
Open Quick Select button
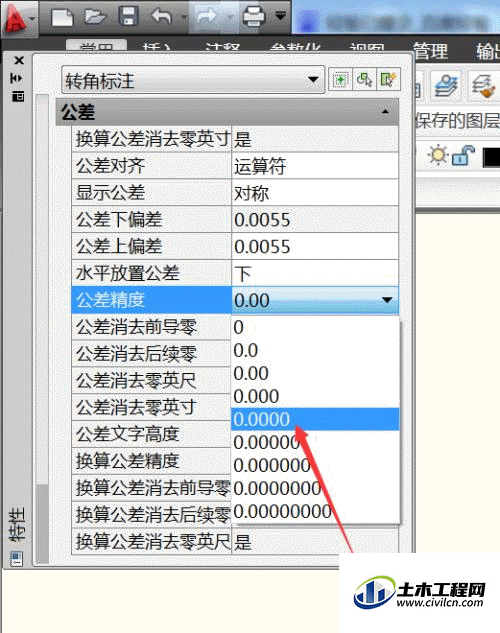pyautogui.click(x=388, y=80)
